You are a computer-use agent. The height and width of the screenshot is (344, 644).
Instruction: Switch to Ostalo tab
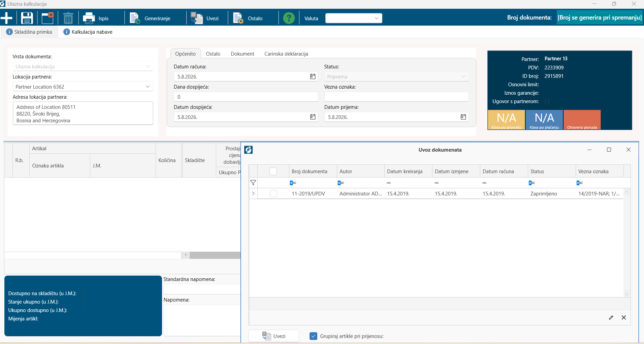pyautogui.click(x=213, y=54)
